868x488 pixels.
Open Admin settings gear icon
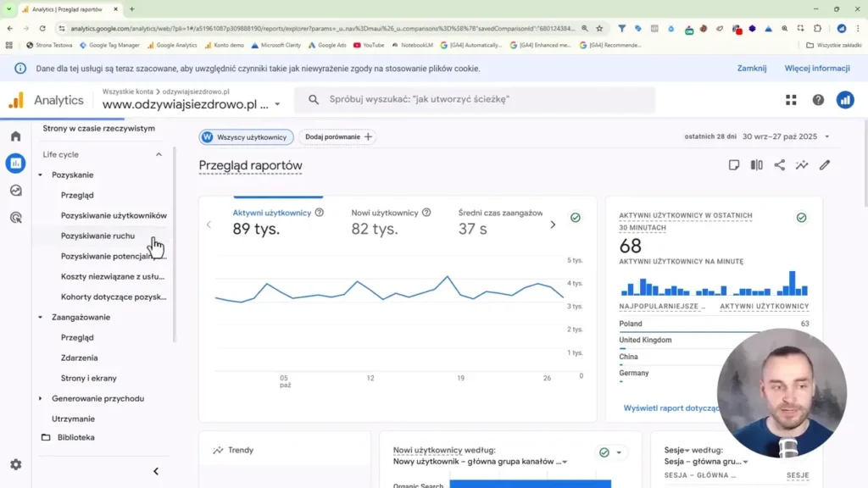pyautogui.click(x=15, y=465)
